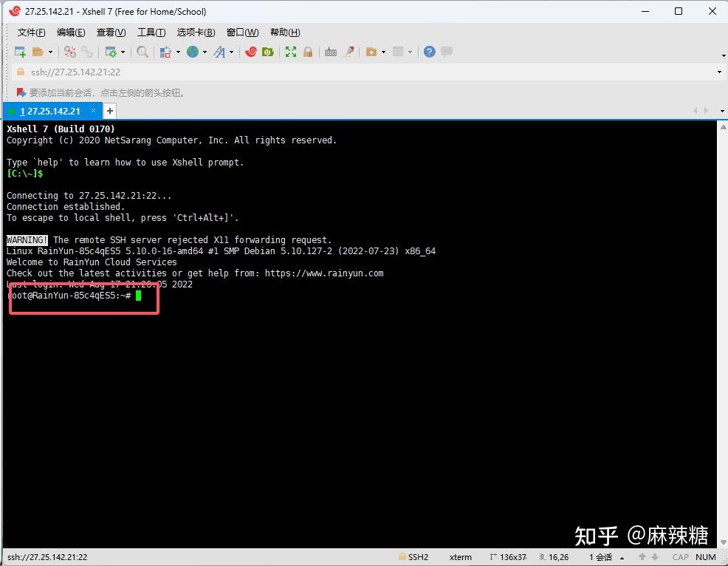
Task: Open the 工具 menu
Action: coord(151,32)
